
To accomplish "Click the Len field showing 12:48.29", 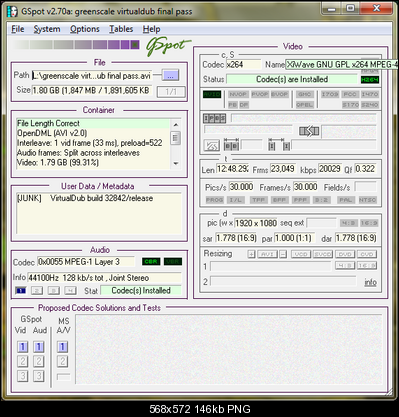I will click(x=233, y=169).
